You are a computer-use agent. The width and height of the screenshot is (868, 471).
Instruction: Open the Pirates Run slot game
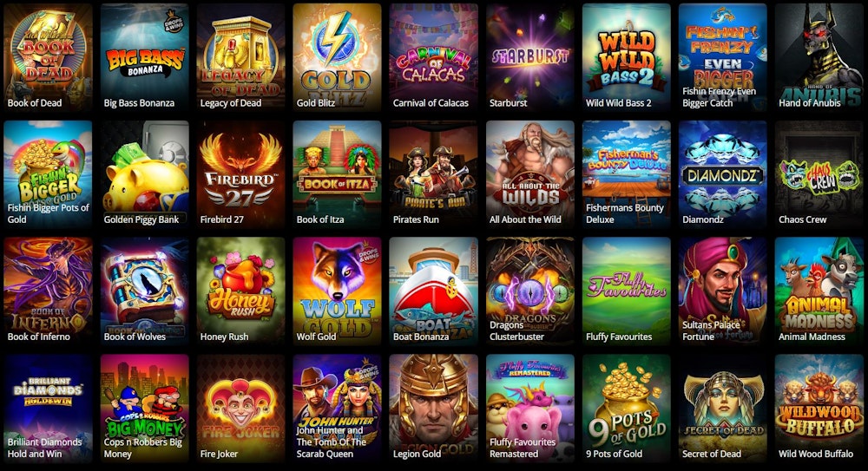[x=433, y=174]
